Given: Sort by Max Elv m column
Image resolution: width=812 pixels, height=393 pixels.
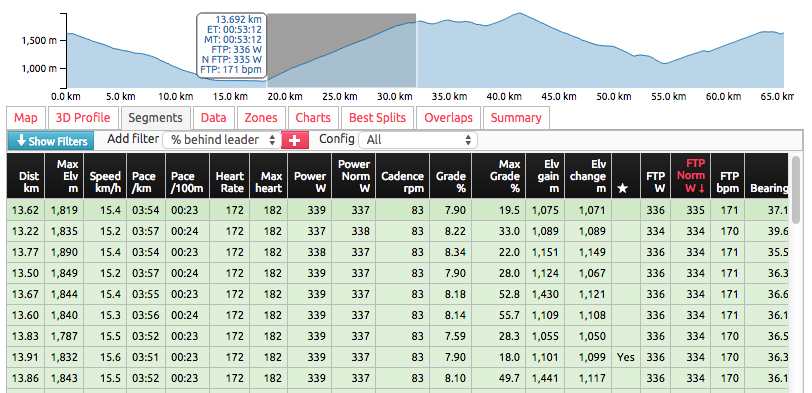Looking at the screenshot, I should (x=64, y=176).
